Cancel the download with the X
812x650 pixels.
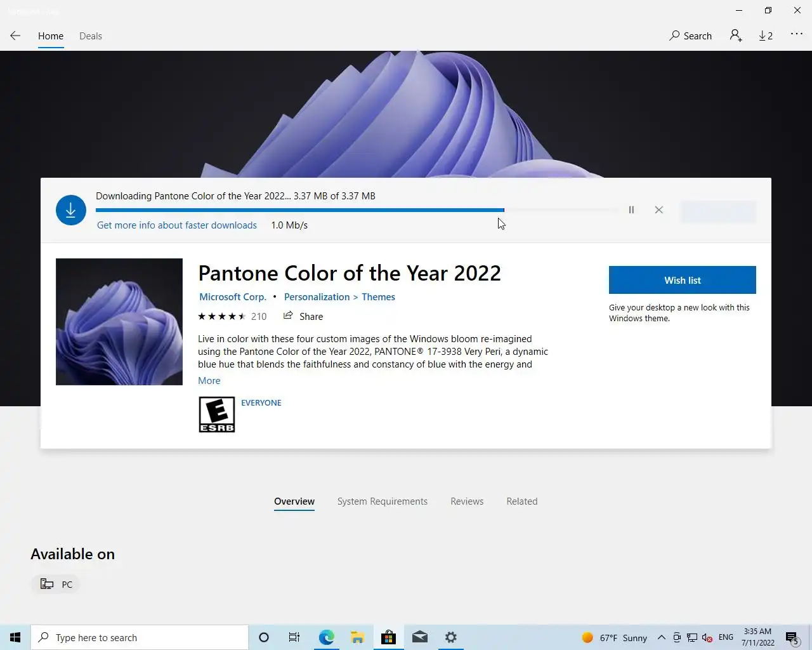click(x=658, y=210)
